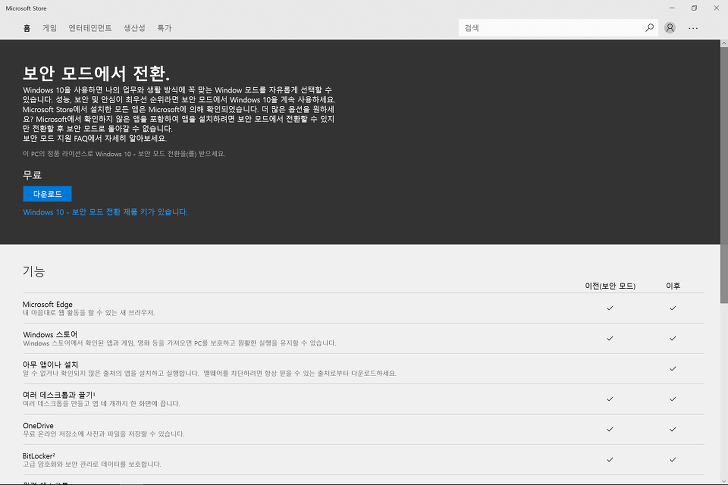
Task: Click the 무료 price label
Action: coord(32,175)
